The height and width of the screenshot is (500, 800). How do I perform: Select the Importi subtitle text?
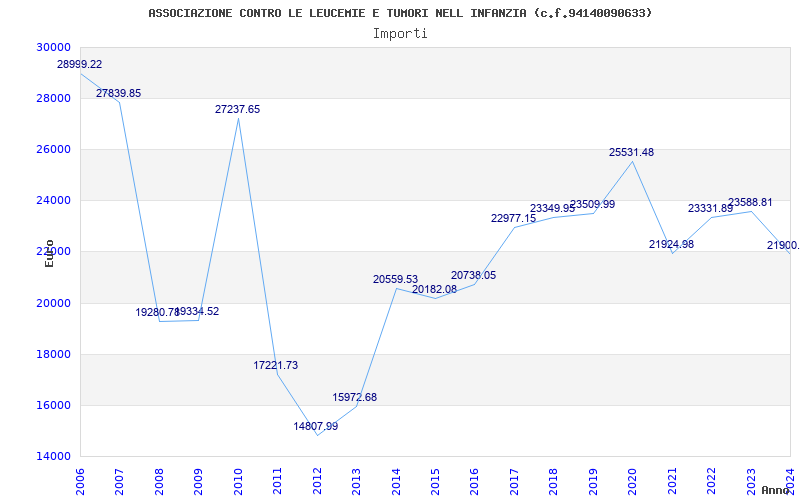point(400,34)
